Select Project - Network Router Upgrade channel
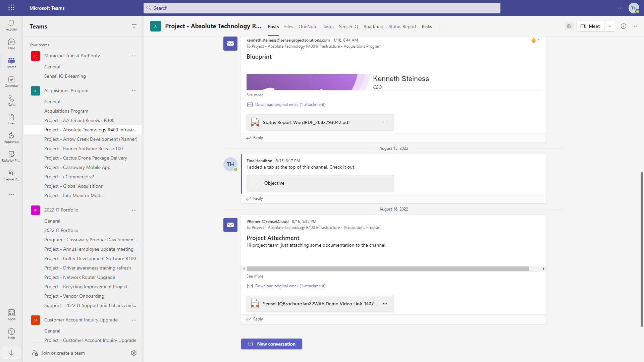This screenshot has width=644, height=362. pyautogui.click(x=79, y=277)
